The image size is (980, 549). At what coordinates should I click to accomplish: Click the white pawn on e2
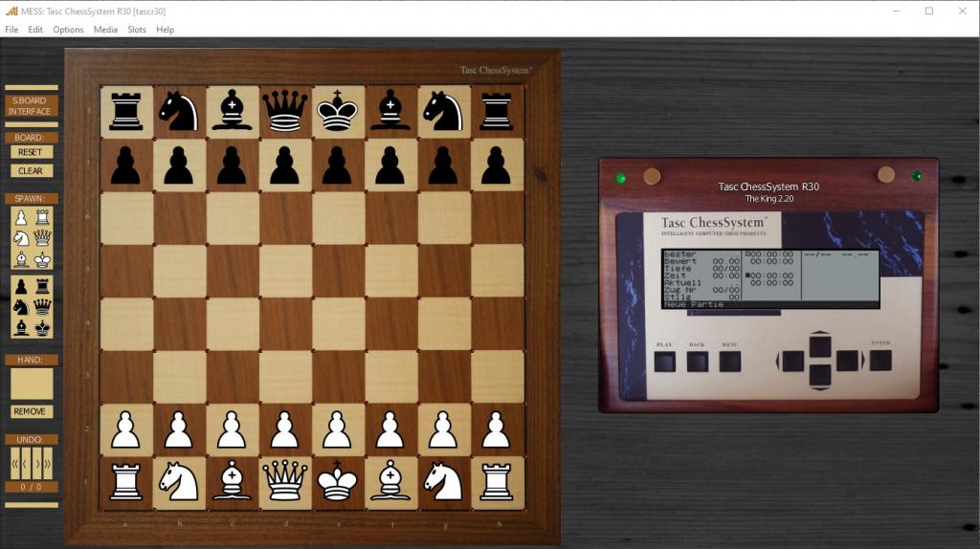[337, 430]
